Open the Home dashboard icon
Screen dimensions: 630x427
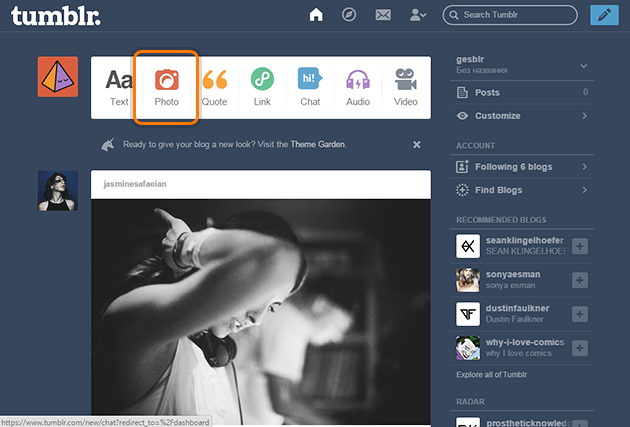(317, 15)
